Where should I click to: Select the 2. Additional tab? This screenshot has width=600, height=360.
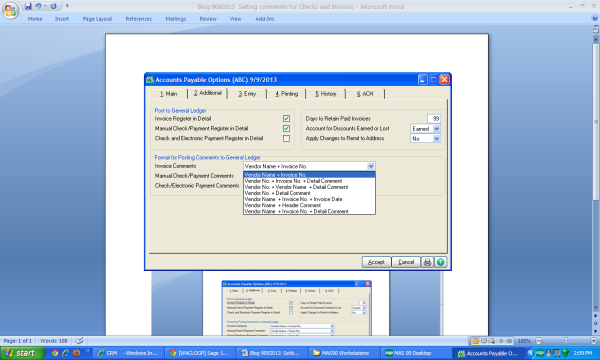(207, 93)
